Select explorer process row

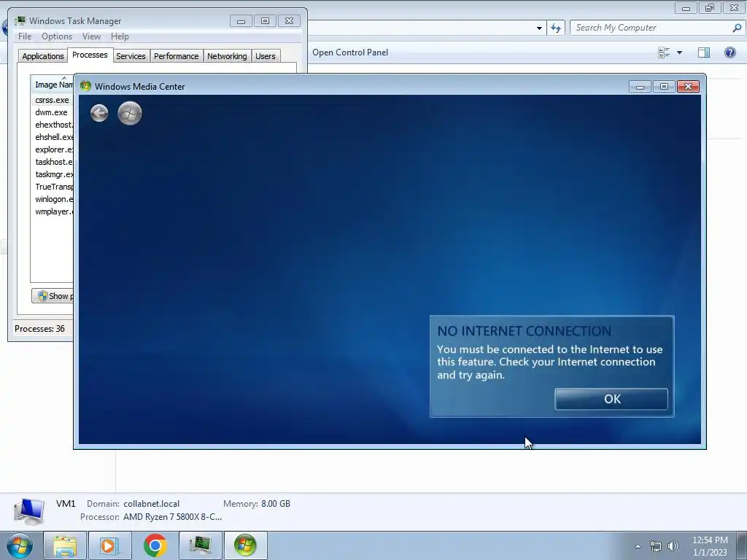[53, 149]
